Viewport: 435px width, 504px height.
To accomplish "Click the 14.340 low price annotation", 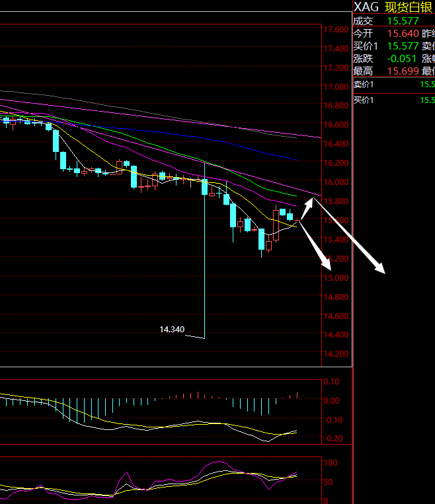I will pyautogui.click(x=172, y=330).
